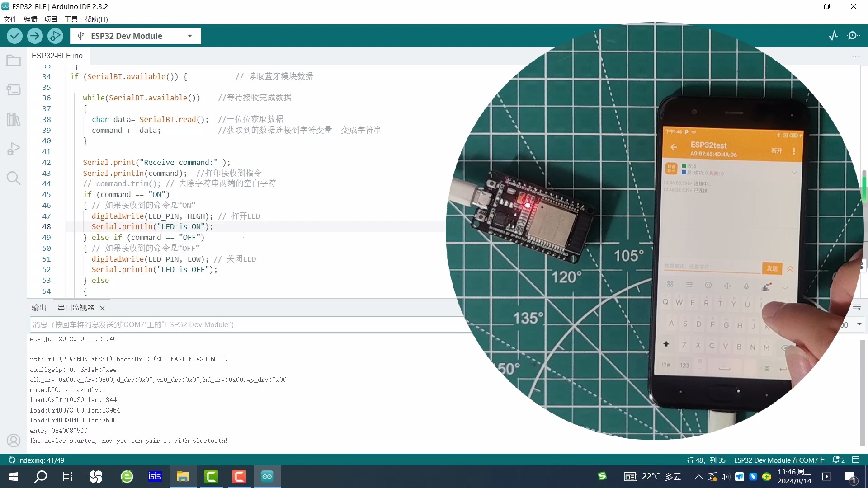Open the Boards Manager sidebar icon
Viewport: 868px width, 488px height.
click(x=13, y=89)
